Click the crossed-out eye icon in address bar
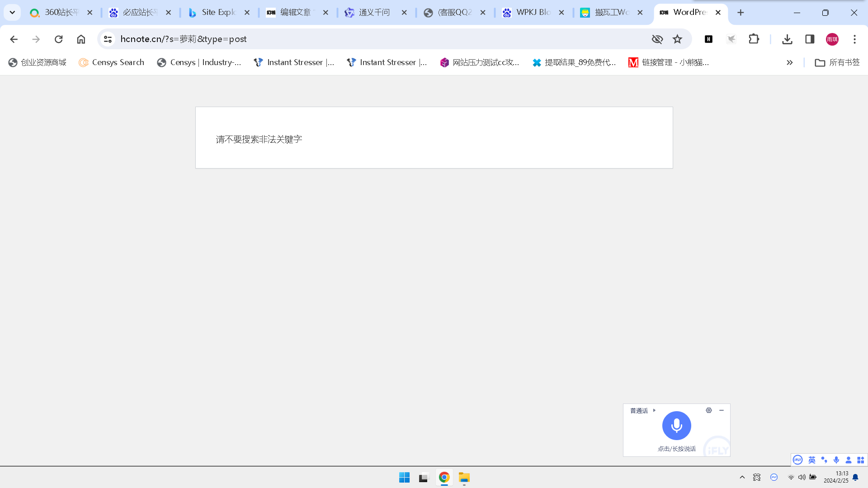 (657, 39)
